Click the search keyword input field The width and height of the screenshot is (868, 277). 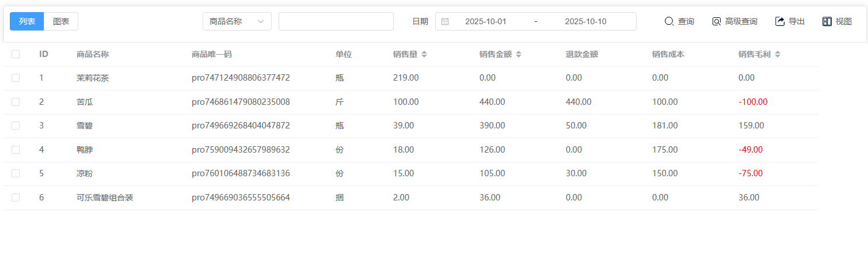336,21
